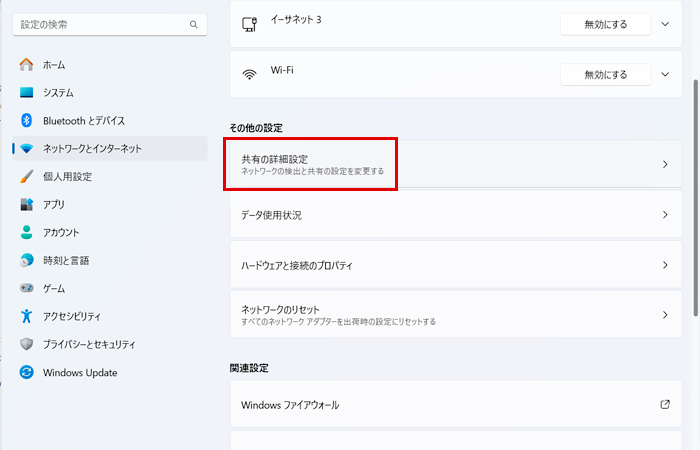Screen dimensions: 700x450
Task: Select ネットワークとインターネット in sidebar
Action: [x=110, y=149]
